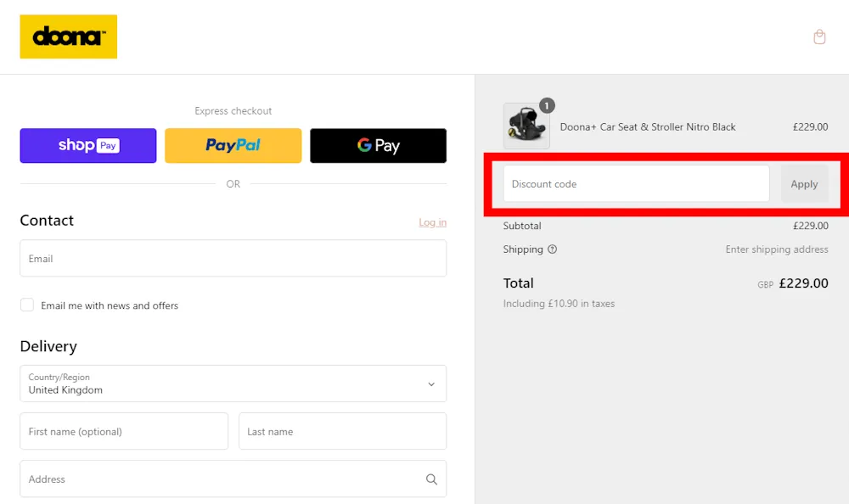Click the First name (optional) field
This screenshot has width=849, height=504.
pyautogui.click(x=124, y=432)
